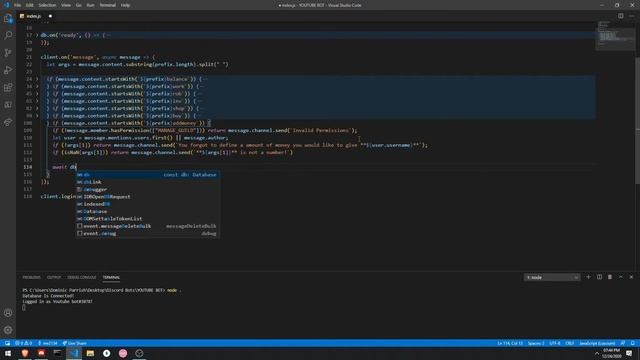The width and height of the screenshot is (640, 360).
Task: Open errors and warnings in status bar
Action: (24, 343)
